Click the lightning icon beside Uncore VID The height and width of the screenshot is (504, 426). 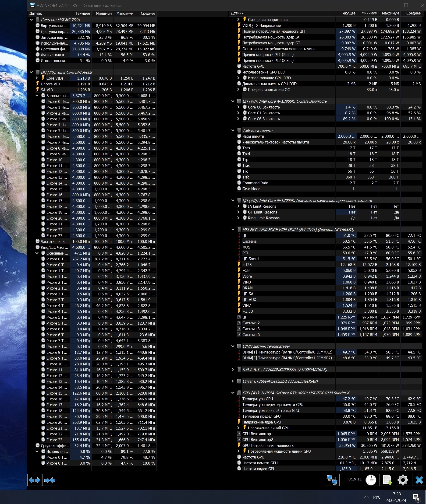coord(37,84)
